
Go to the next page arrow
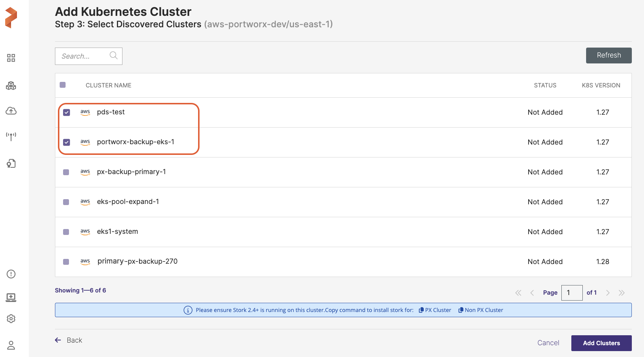click(x=608, y=293)
